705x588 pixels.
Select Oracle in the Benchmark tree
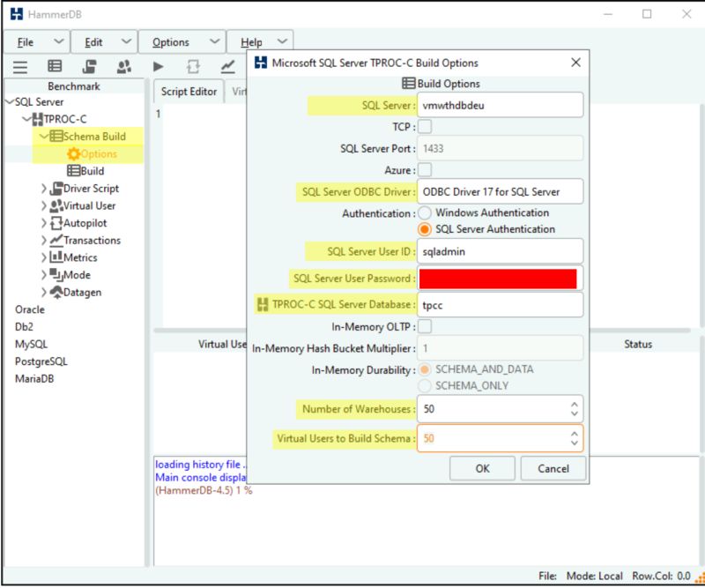click(30, 309)
